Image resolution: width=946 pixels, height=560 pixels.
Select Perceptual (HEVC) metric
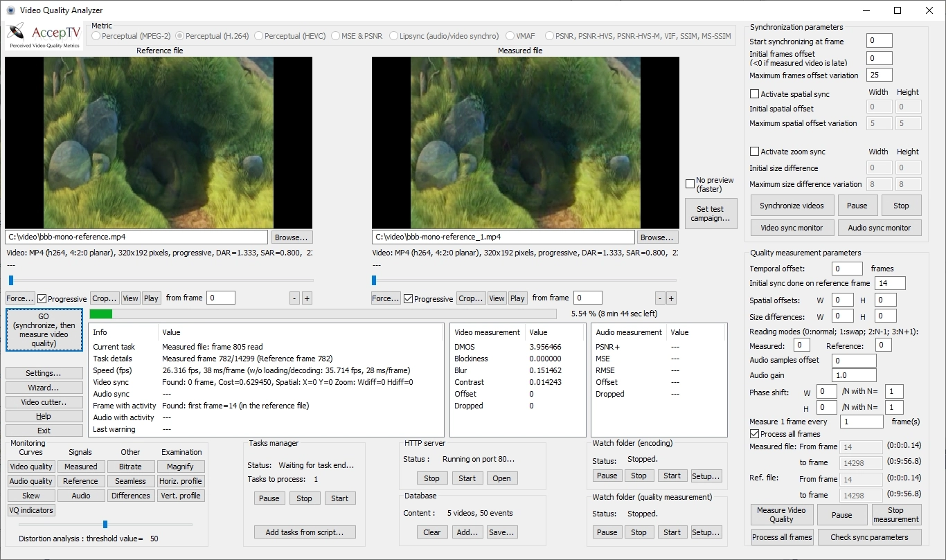(x=292, y=35)
